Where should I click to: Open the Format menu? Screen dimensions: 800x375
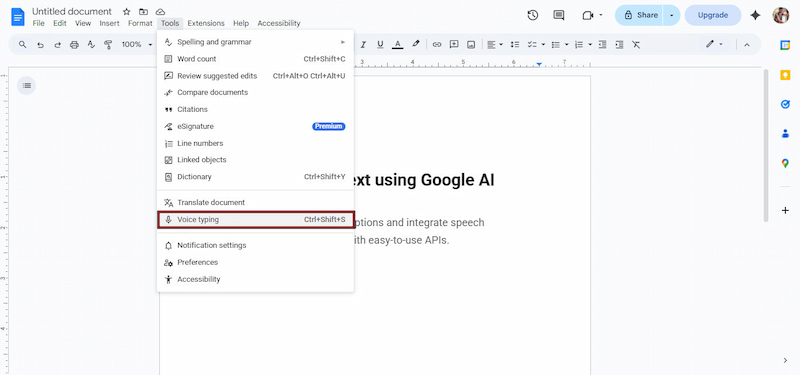tap(140, 23)
